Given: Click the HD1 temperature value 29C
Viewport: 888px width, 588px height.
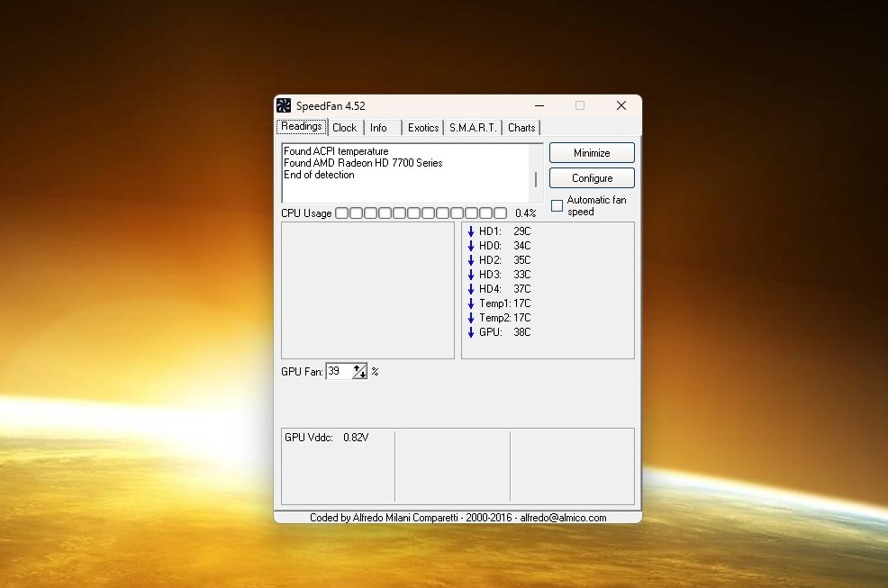Looking at the screenshot, I should [522, 231].
